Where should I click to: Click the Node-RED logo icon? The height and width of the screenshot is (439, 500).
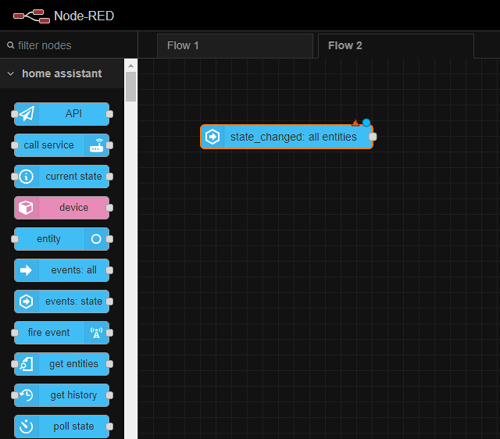31,16
